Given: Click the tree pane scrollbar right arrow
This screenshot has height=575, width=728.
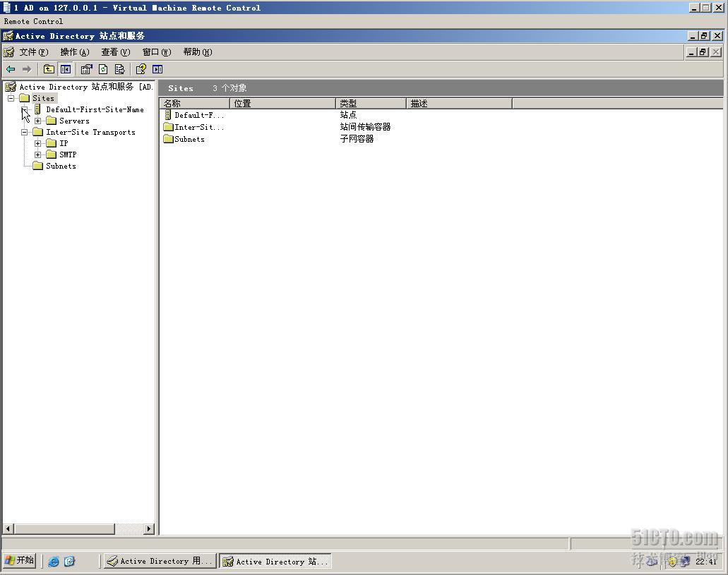Looking at the screenshot, I should pyautogui.click(x=148, y=528).
